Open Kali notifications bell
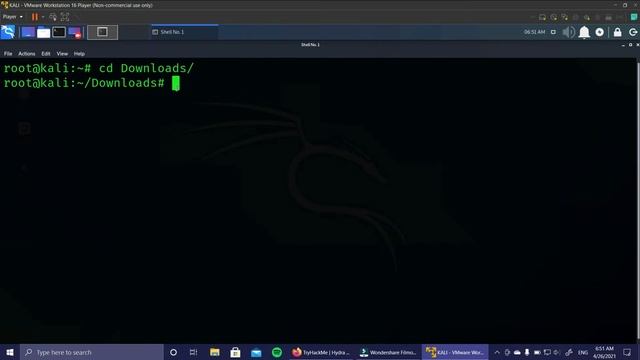 pos(584,32)
